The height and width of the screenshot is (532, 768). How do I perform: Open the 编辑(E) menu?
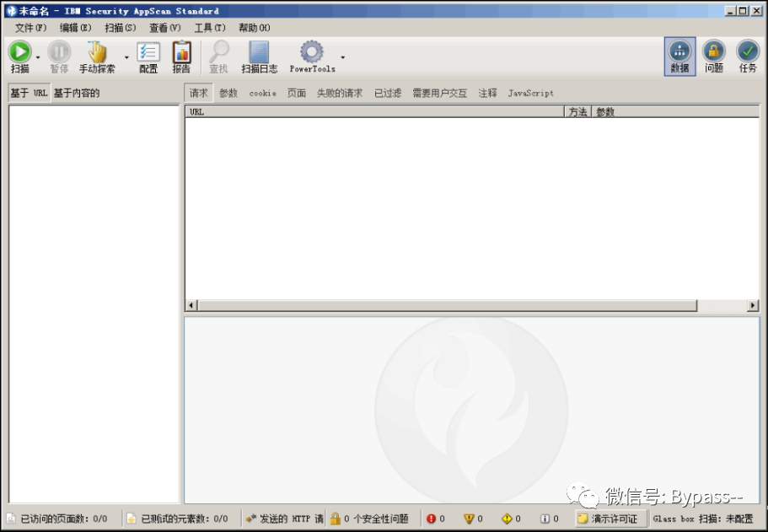click(x=75, y=28)
